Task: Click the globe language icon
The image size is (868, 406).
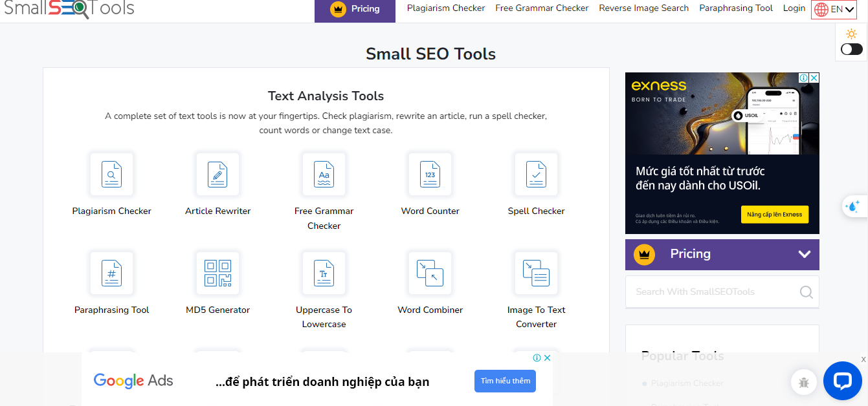Action: [821, 9]
